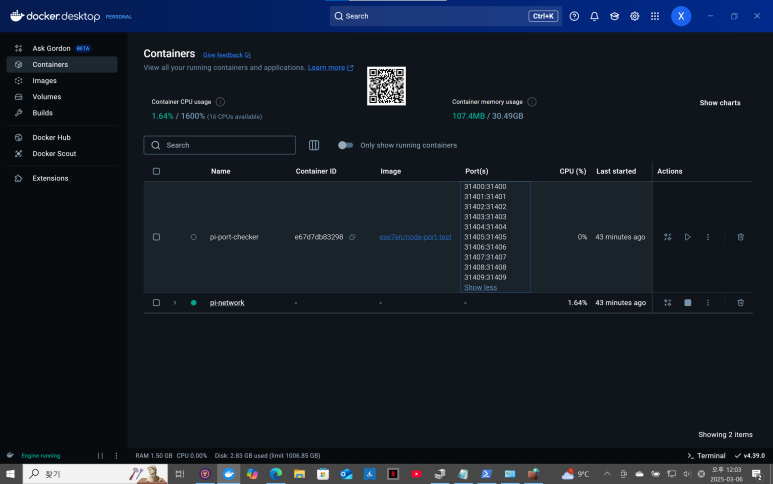Viewport: 773px width, 484px height.
Task: Ask Gordon about pi-network stack
Action: click(x=668, y=303)
